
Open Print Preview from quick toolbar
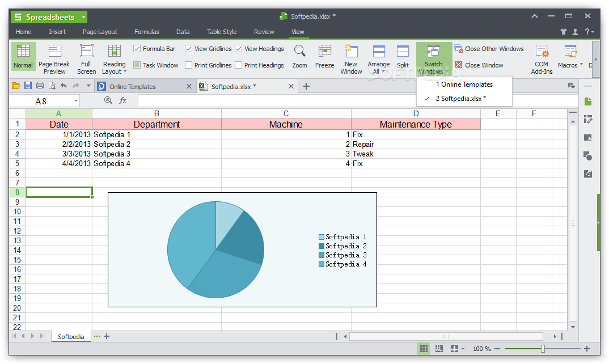click(52, 86)
